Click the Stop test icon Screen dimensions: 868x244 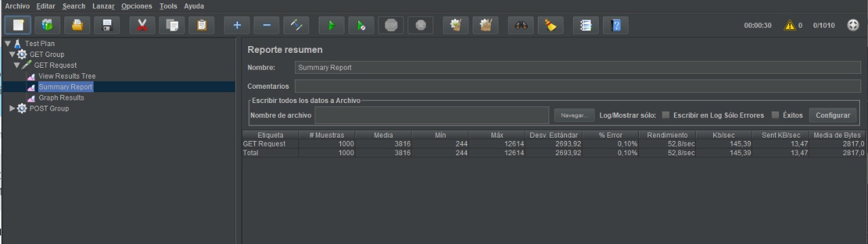[x=391, y=25]
